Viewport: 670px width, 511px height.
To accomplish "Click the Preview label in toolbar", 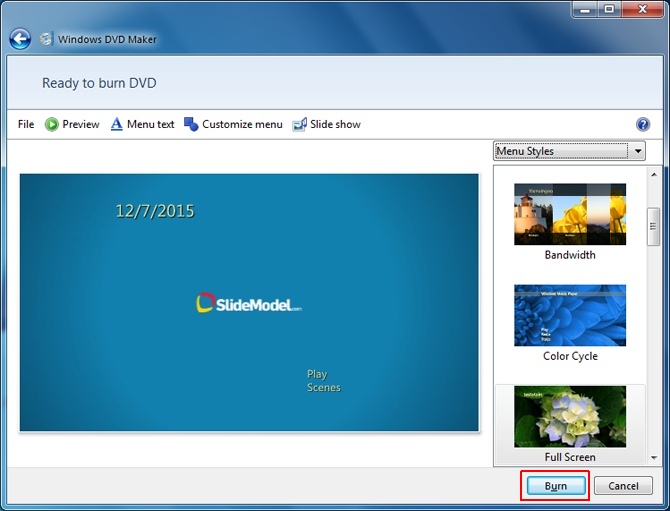I will click(x=81, y=124).
